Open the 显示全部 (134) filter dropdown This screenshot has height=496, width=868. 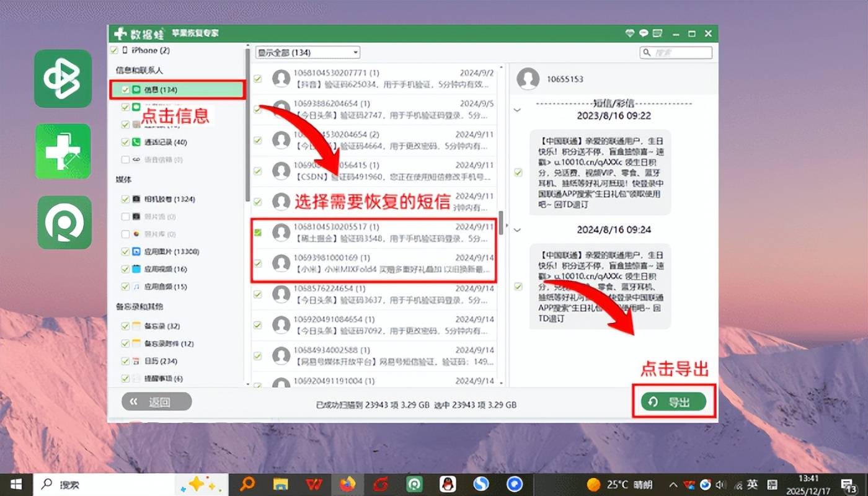(x=308, y=53)
